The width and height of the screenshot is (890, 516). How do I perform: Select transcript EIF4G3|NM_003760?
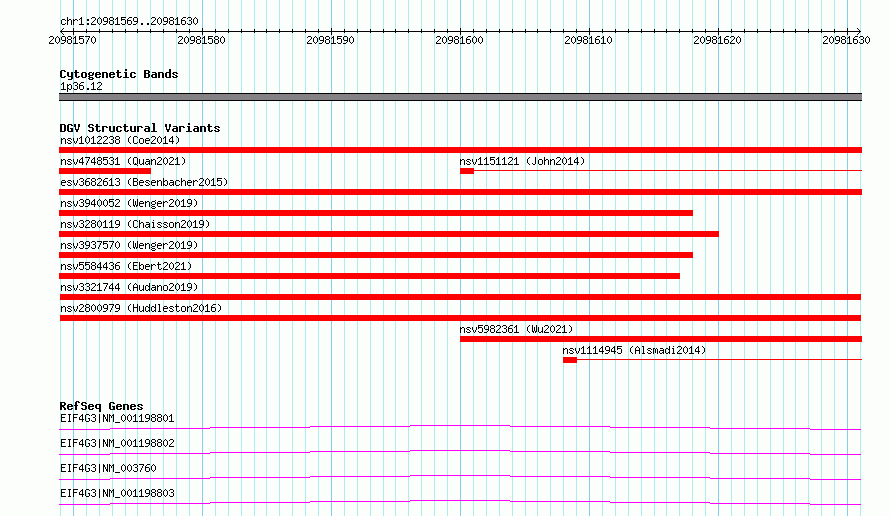[108, 468]
